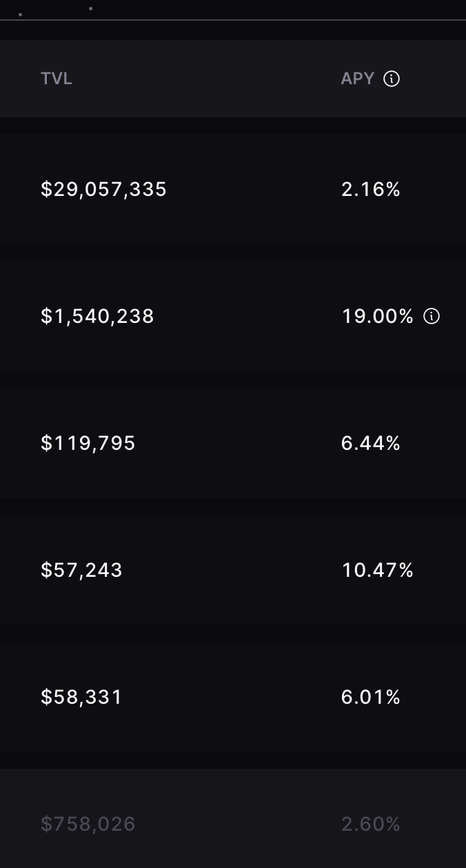Select the $58,331 TVL value
Image resolution: width=466 pixels, height=868 pixels.
(81, 697)
